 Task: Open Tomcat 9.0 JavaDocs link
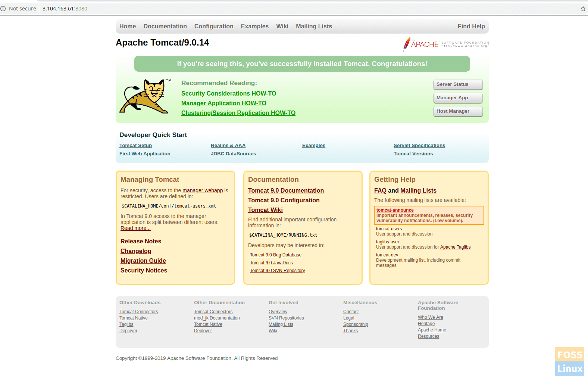click(271, 263)
